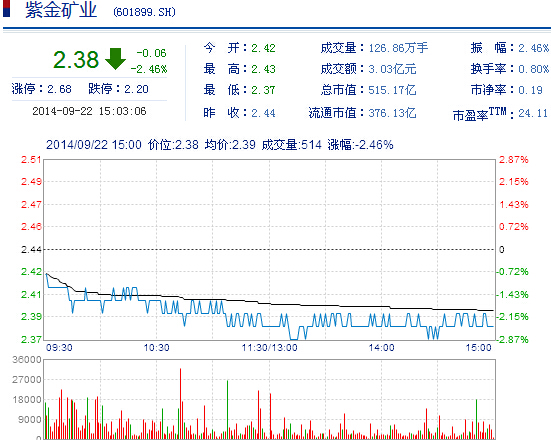Click the -2.15% green axis label
This screenshot has height=440, width=551.
coord(512,317)
